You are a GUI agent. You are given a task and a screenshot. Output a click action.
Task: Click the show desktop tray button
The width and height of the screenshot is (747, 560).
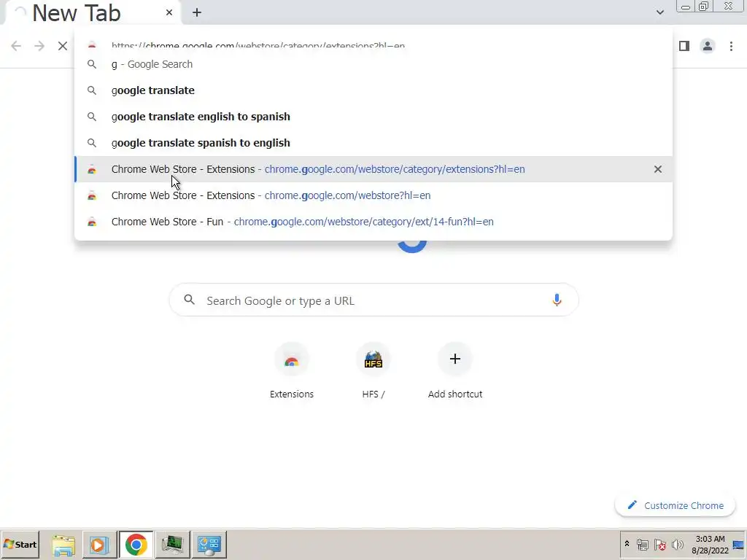738,544
